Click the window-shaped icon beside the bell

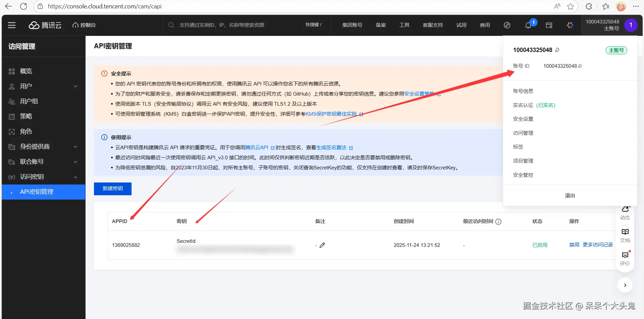pos(549,25)
